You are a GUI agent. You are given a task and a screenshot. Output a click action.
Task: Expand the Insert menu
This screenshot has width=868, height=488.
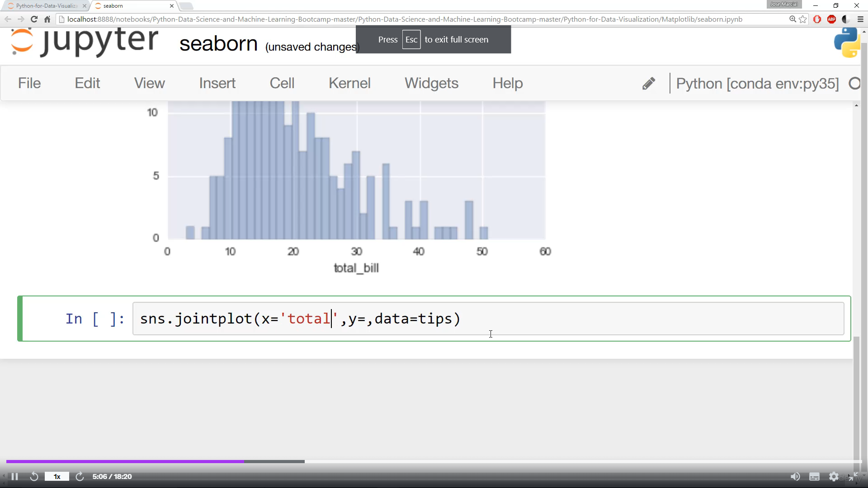[x=217, y=83]
